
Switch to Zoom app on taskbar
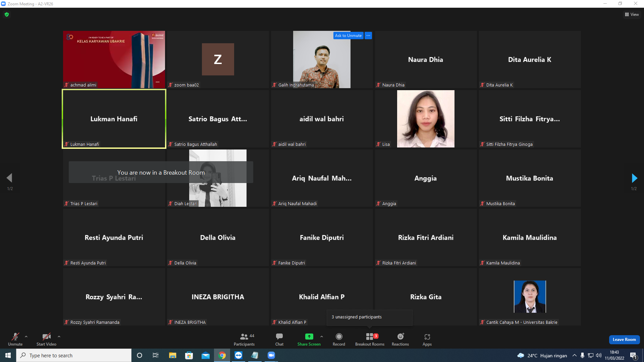coord(271,355)
